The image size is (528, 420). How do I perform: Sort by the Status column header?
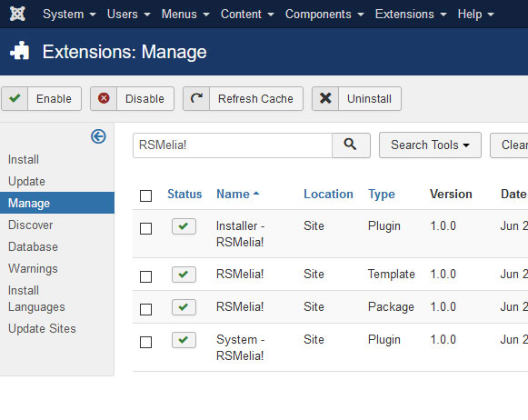tap(184, 194)
